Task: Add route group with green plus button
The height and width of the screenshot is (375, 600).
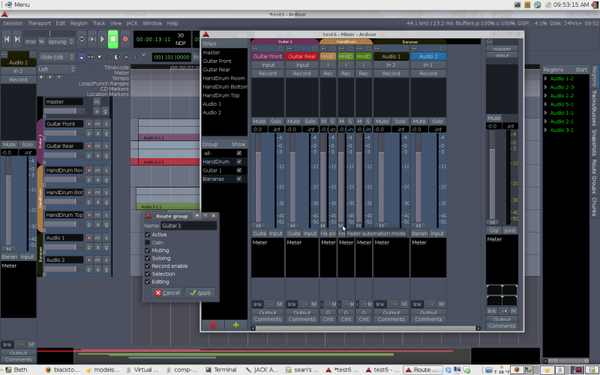Action: click(236, 325)
